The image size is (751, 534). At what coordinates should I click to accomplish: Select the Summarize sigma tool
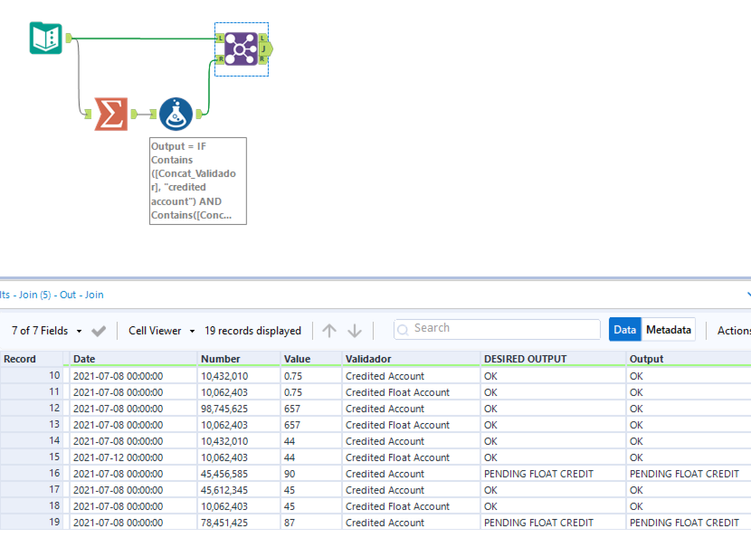click(x=111, y=114)
